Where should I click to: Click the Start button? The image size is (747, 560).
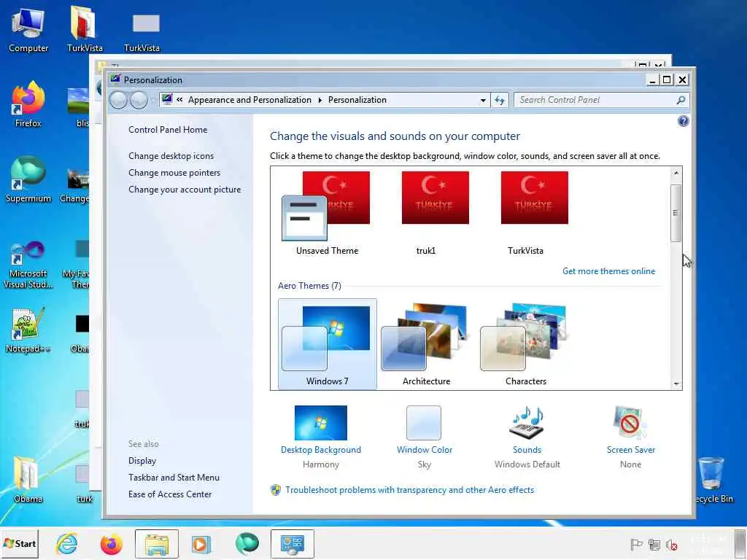pyautogui.click(x=20, y=543)
